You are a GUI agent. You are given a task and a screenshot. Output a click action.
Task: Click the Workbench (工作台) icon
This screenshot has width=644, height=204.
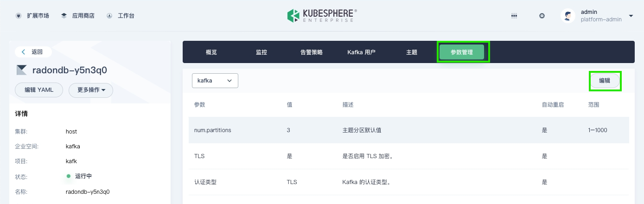pos(109,16)
